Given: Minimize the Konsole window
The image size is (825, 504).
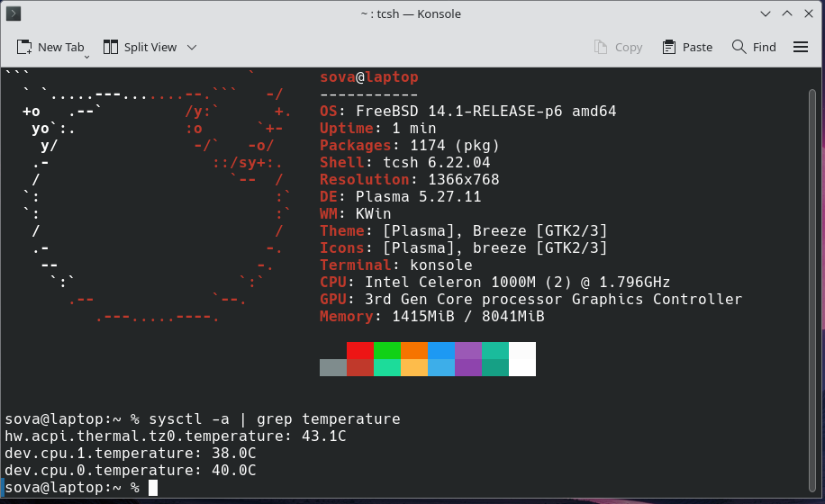Looking at the screenshot, I should coord(766,13).
